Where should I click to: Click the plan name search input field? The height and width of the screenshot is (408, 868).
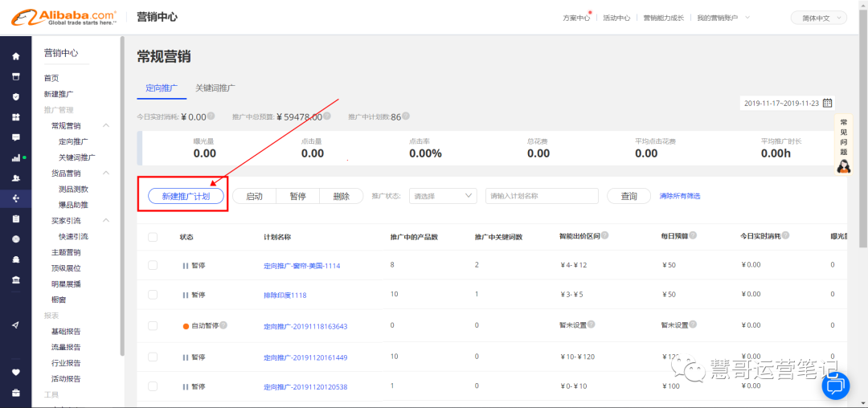542,196
